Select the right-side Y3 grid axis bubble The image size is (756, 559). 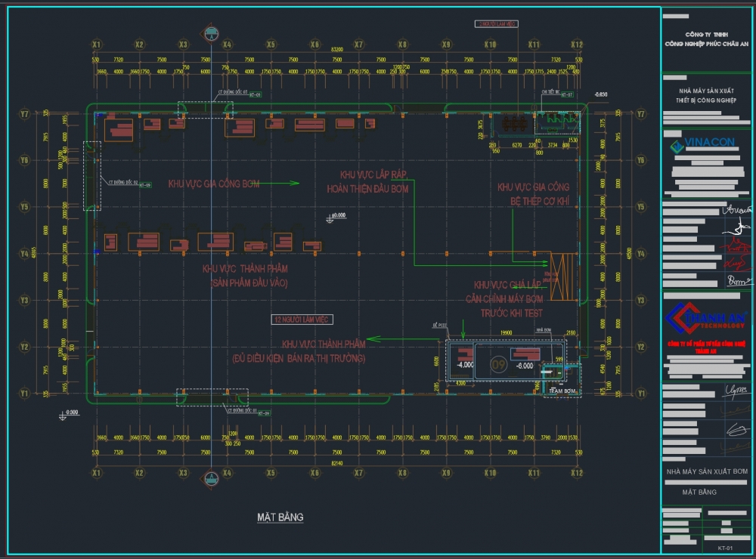tap(641, 300)
